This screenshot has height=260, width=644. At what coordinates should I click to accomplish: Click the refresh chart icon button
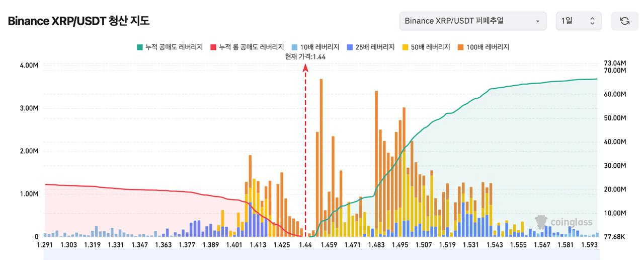624,21
